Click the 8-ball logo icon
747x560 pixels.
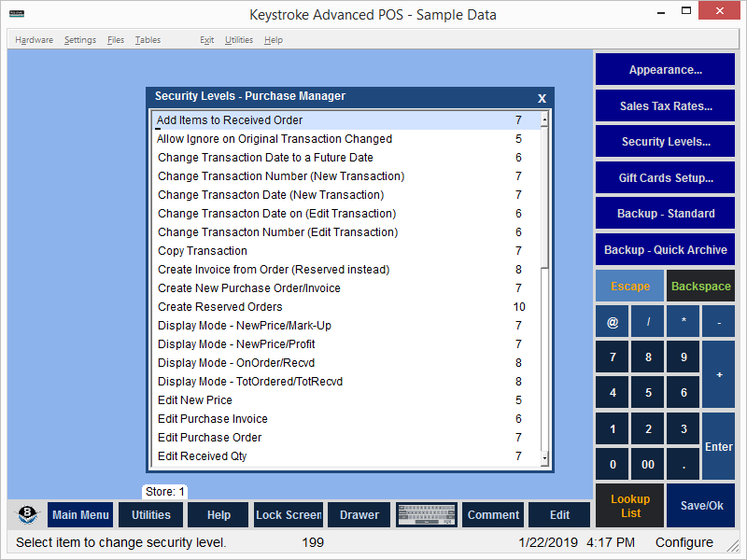click(x=28, y=515)
